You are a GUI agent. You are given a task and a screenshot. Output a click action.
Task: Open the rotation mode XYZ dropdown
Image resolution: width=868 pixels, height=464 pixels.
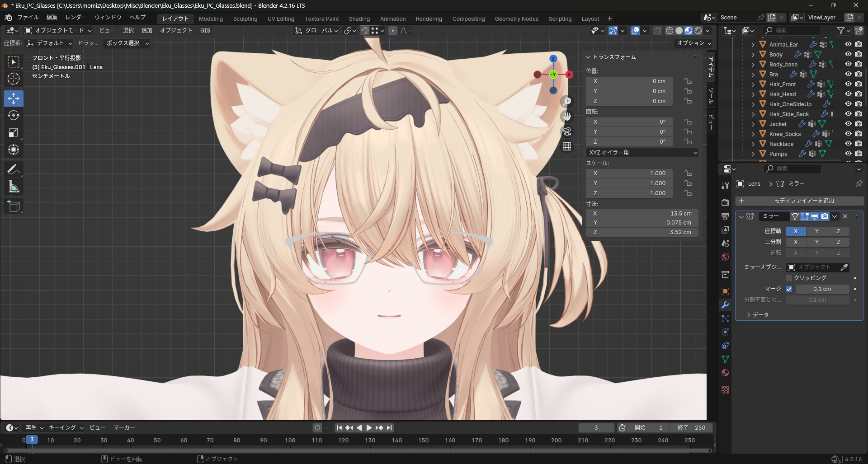642,153
